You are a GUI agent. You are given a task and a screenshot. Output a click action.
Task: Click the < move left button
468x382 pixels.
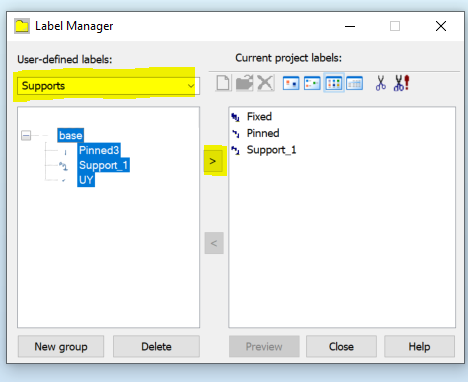(214, 243)
